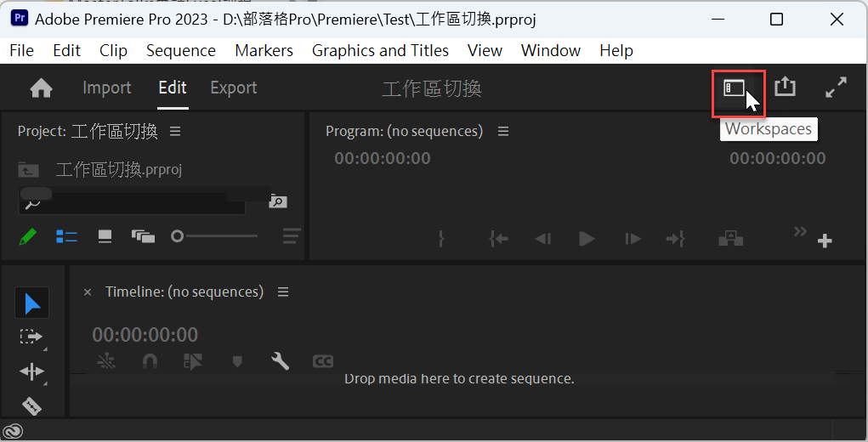Switch to the Export tab
This screenshot has width=868, height=442.
tap(234, 88)
